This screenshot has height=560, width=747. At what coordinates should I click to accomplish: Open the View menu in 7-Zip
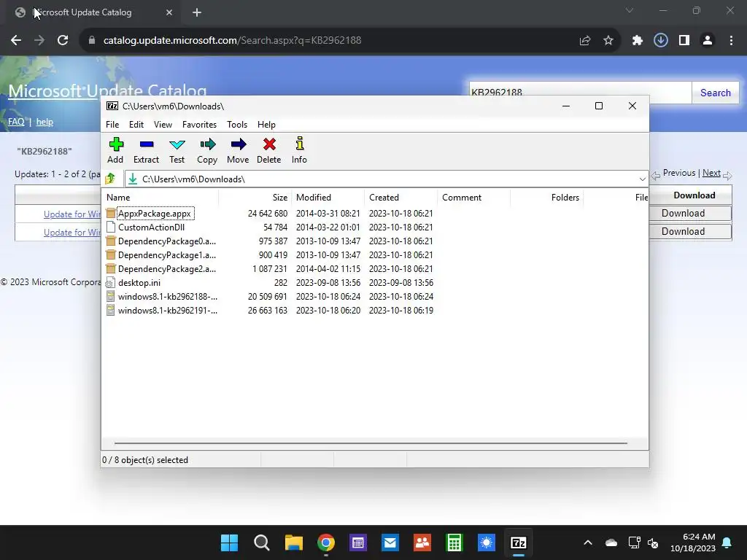(163, 124)
